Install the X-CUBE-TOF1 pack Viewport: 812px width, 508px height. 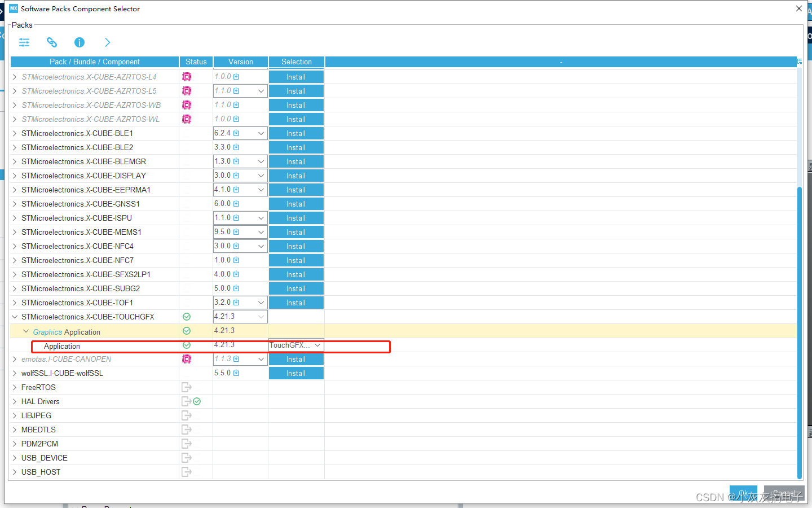(x=296, y=303)
